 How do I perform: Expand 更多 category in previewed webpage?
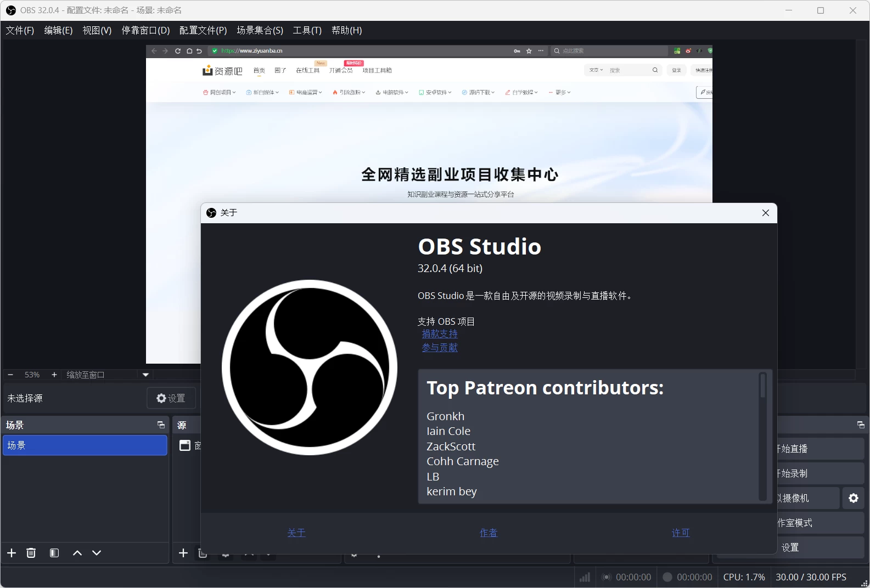pyautogui.click(x=560, y=93)
